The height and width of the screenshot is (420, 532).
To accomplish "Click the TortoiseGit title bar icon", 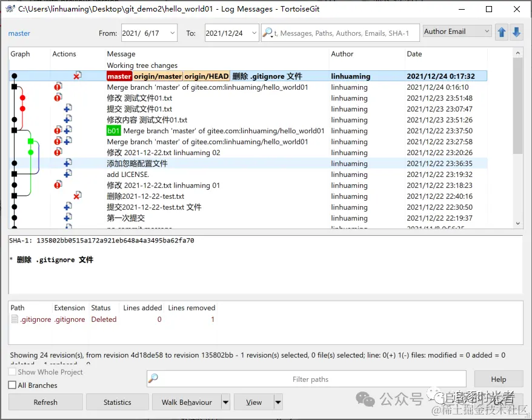I will click(x=10, y=9).
